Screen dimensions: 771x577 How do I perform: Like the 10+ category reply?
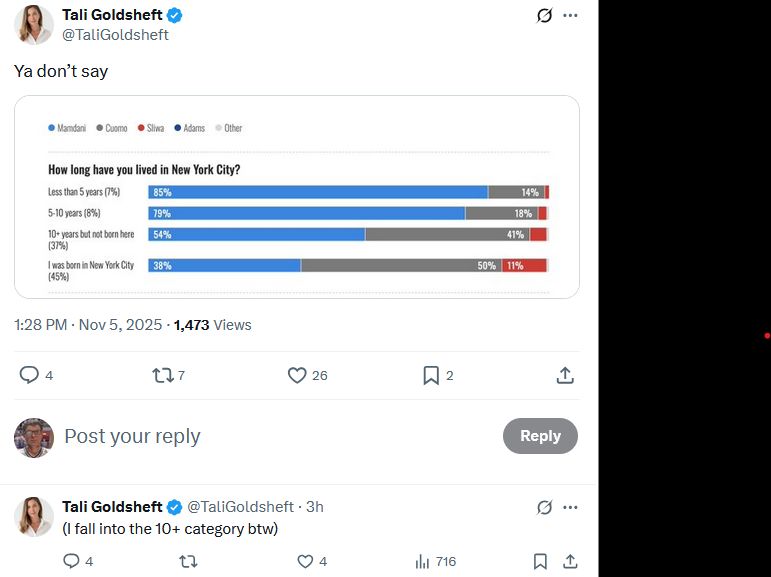click(x=305, y=561)
